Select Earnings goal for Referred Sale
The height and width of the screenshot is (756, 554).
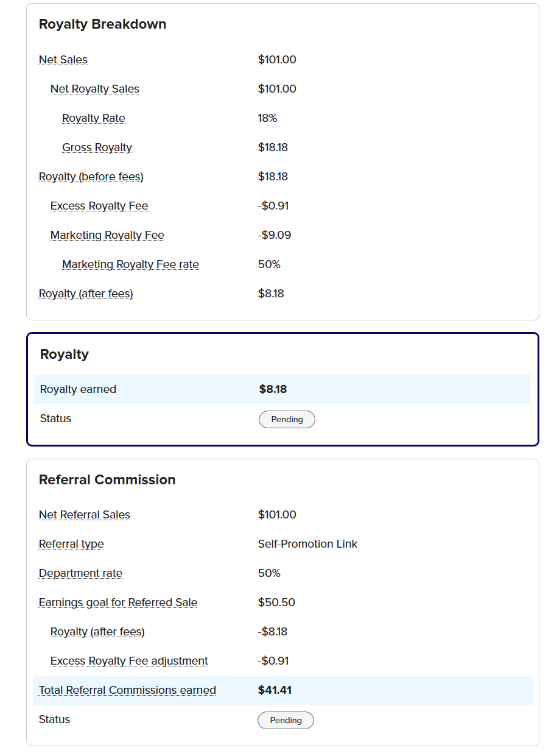click(x=118, y=602)
